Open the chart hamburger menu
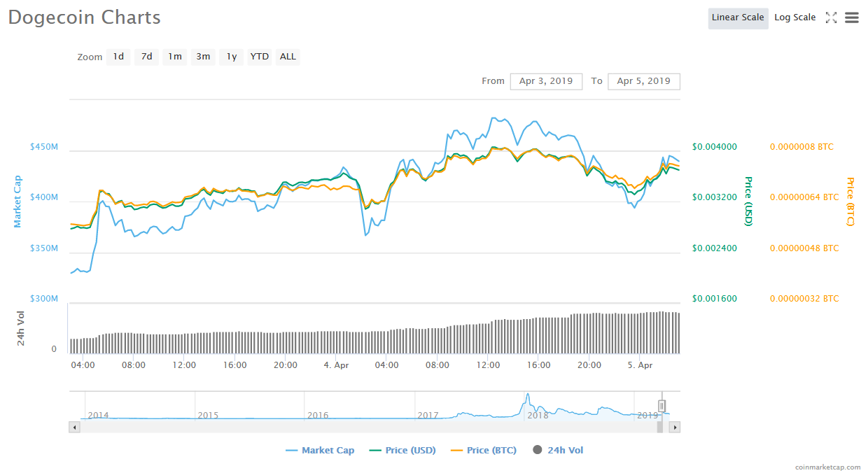This screenshot has width=868, height=473. tap(851, 17)
